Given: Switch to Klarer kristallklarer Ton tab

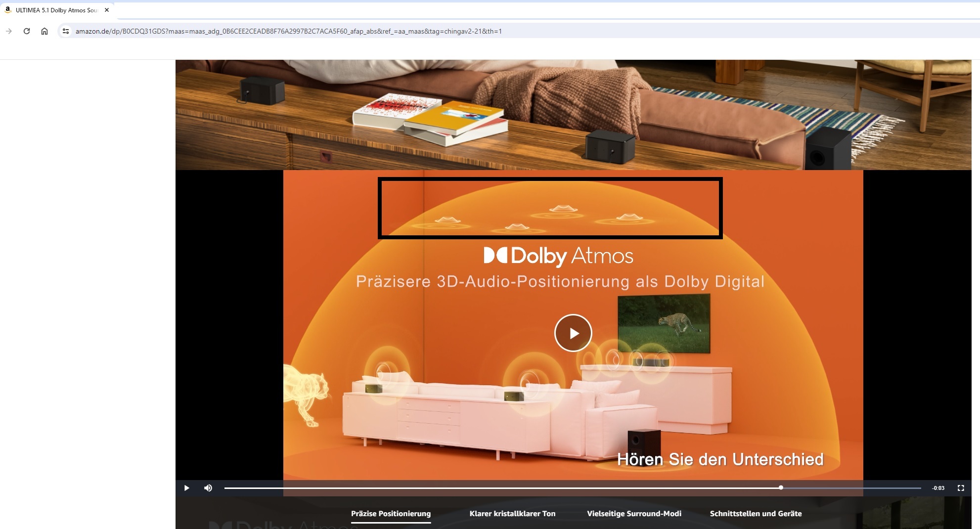Looking at the screenshot, I should click(x=512, y=514).
